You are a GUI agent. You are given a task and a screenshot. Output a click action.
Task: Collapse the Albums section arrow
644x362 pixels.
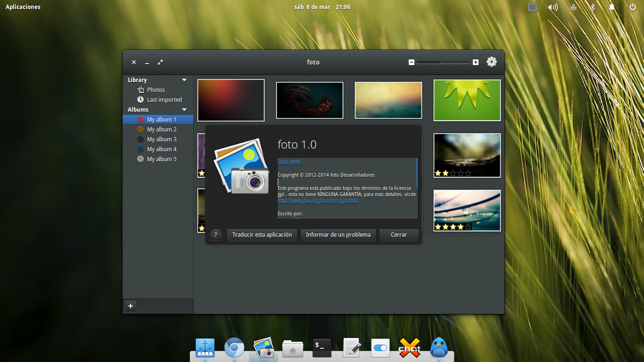[184, 110]
